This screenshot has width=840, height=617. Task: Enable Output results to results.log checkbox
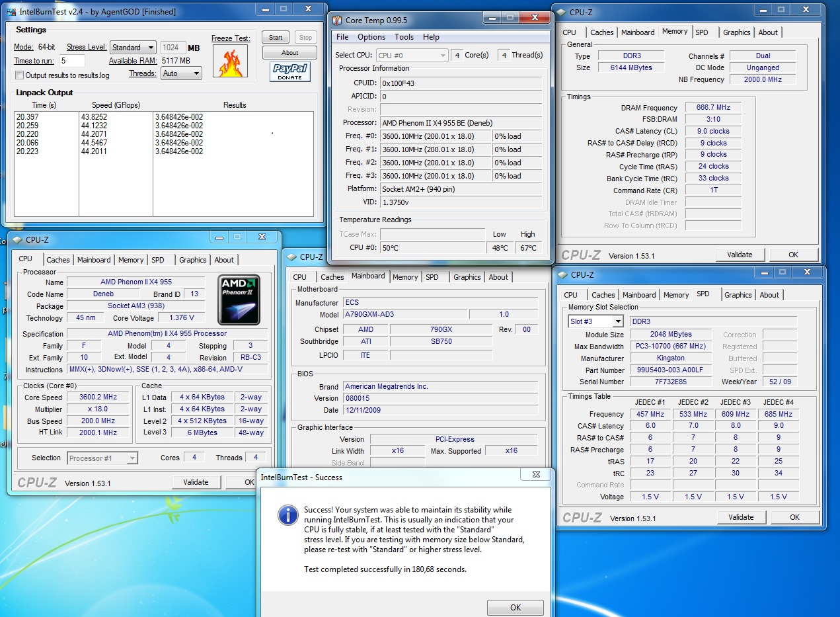click(x=19, y=75)
